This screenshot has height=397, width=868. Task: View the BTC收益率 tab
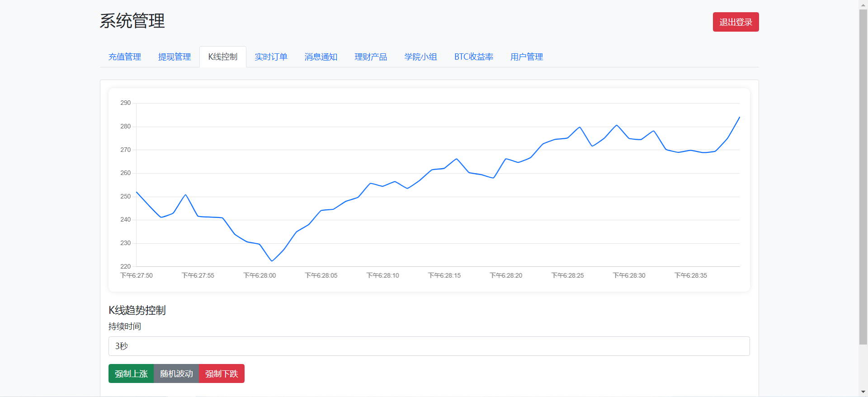[x=474, y=57]
